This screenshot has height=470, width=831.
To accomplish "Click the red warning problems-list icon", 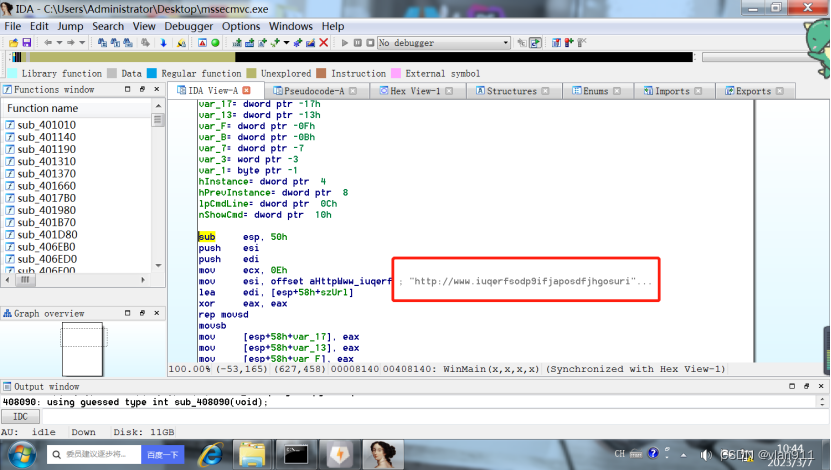I will pyautogui.click(x=202, y=42).
